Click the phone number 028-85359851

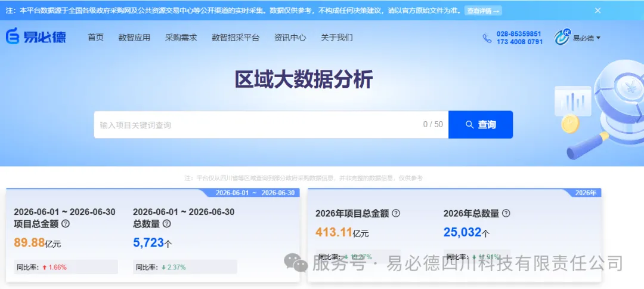[x=519, y=33]
